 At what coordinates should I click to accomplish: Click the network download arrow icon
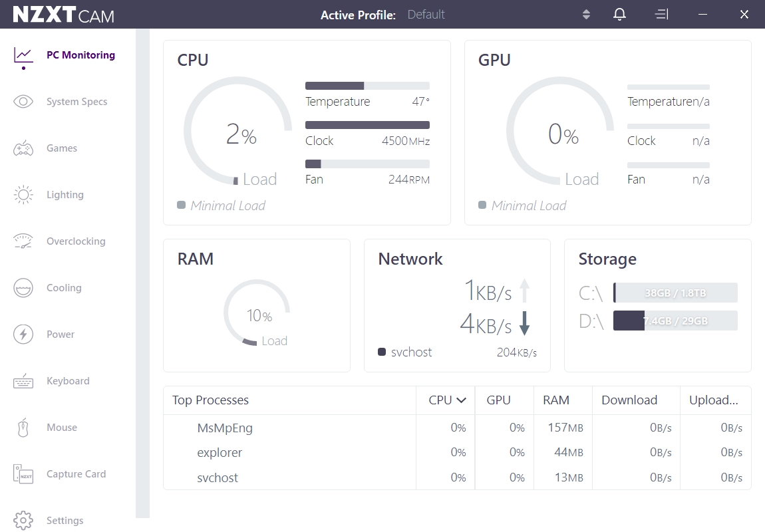click(x=524, y=323)
